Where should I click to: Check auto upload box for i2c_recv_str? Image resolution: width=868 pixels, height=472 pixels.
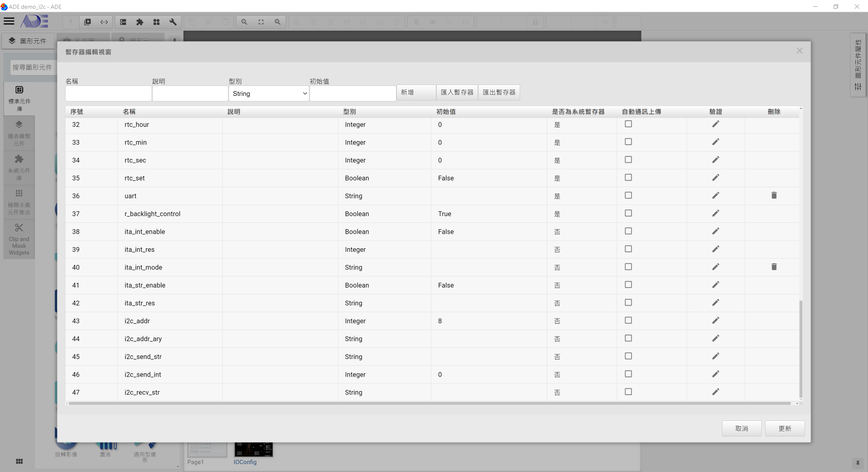click(628, 392)
